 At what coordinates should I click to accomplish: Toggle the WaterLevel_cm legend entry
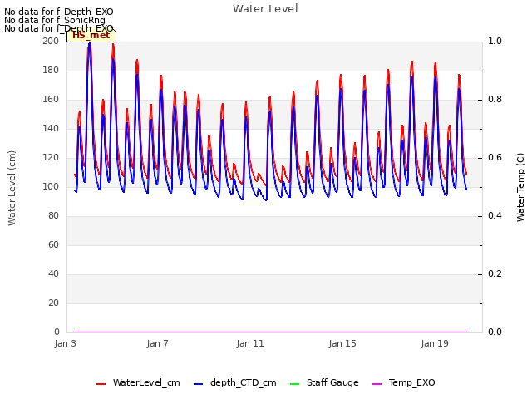[138, 382]
